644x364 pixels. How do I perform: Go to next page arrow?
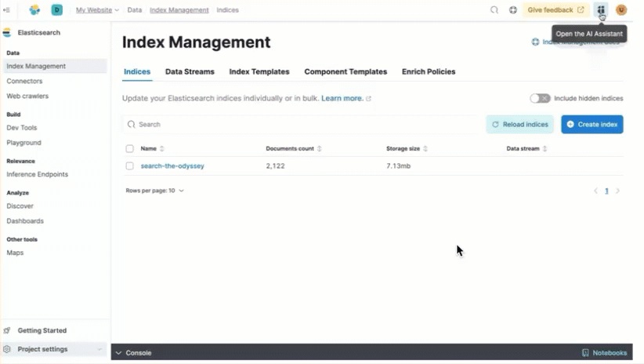(x=617, y=191)
